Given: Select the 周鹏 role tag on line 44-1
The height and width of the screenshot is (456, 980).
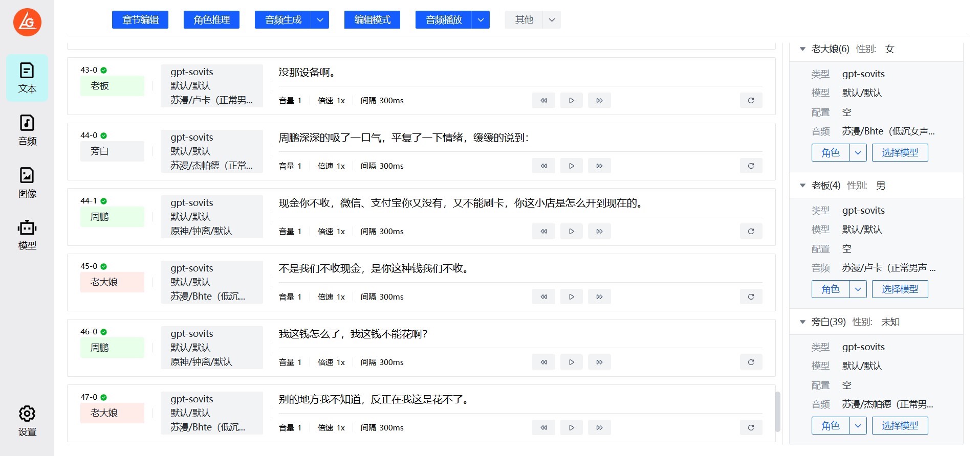Looking at the screenshot, I should click(112, 217).
